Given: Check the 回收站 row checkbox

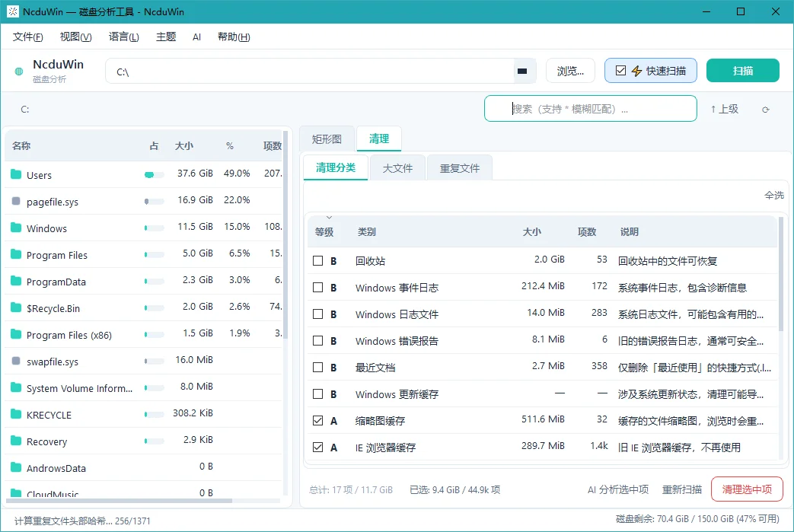Looking at the screenshot, I should [318, 261].
